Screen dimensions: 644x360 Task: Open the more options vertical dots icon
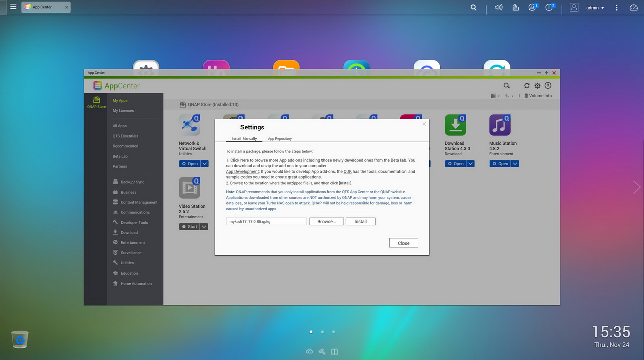[x=617, y=7]
